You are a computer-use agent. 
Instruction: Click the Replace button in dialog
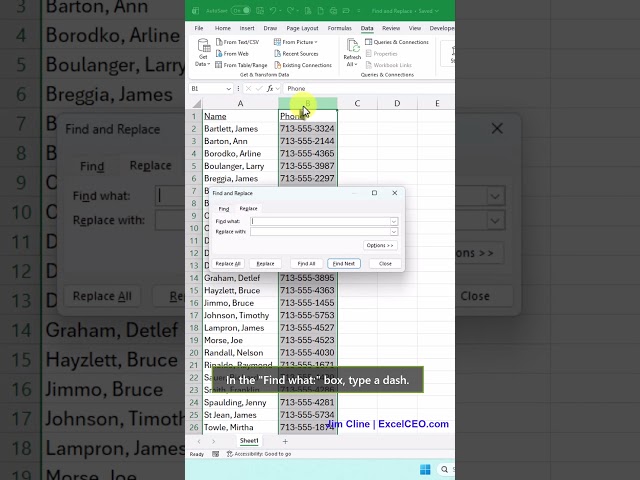(x=265, y=264)
